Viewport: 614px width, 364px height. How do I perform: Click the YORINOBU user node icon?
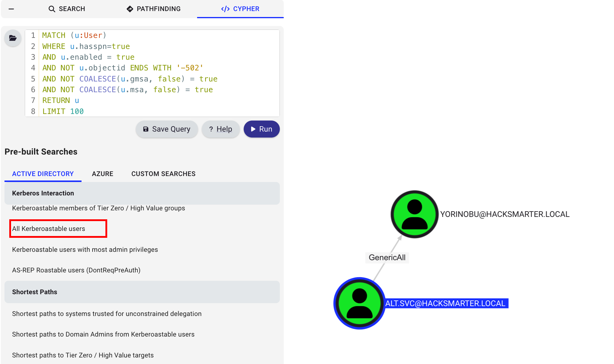(x=415, y=214)
